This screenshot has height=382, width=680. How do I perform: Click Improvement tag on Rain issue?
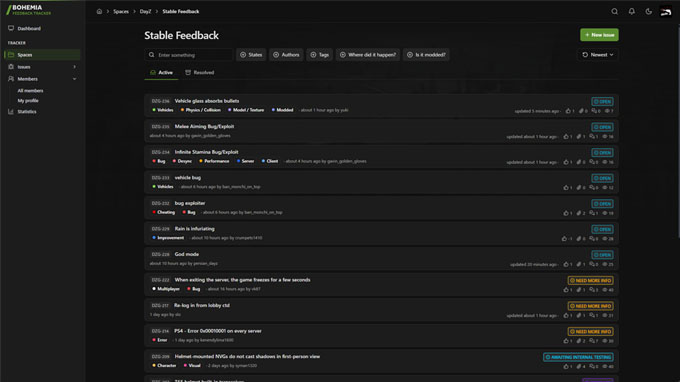click(168, 238)
